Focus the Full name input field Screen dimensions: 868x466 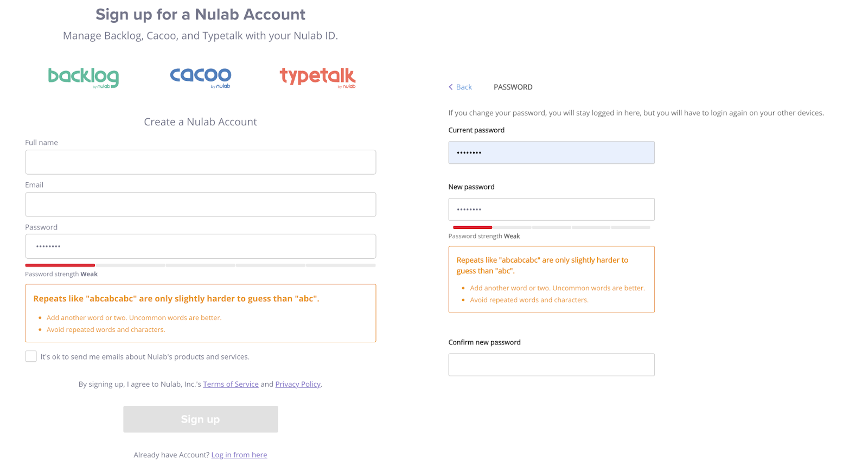(x=201, y=162)
